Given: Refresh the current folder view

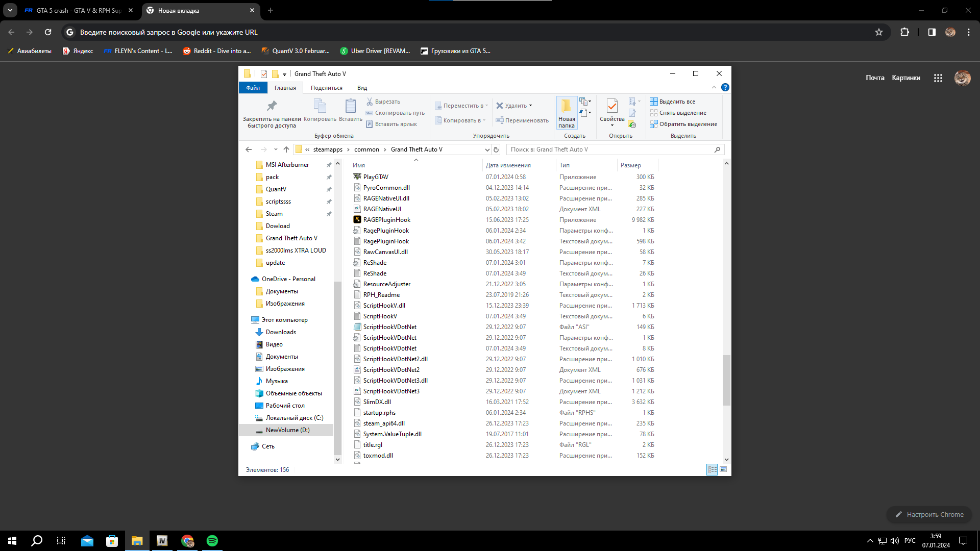Looking at the screenshot, I should (x=496, y=149).
